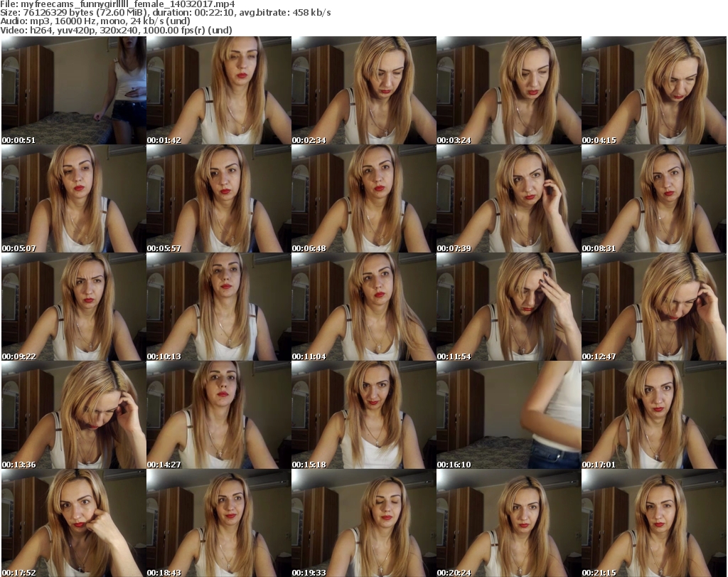
Task: Pick the frame at 00:11:54
Action: coord(508,307)
